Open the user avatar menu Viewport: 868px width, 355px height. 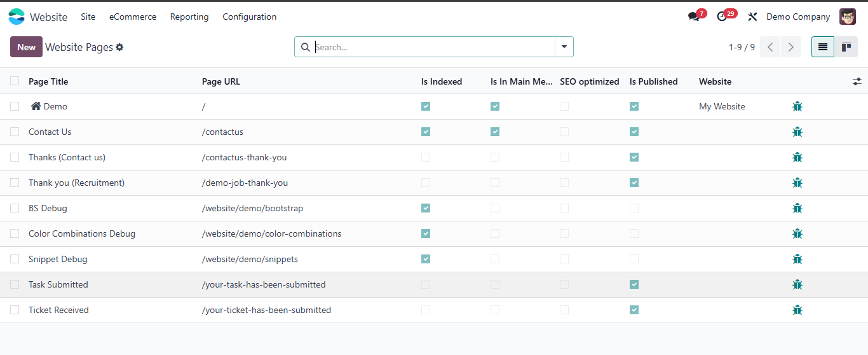click(848, 17)
